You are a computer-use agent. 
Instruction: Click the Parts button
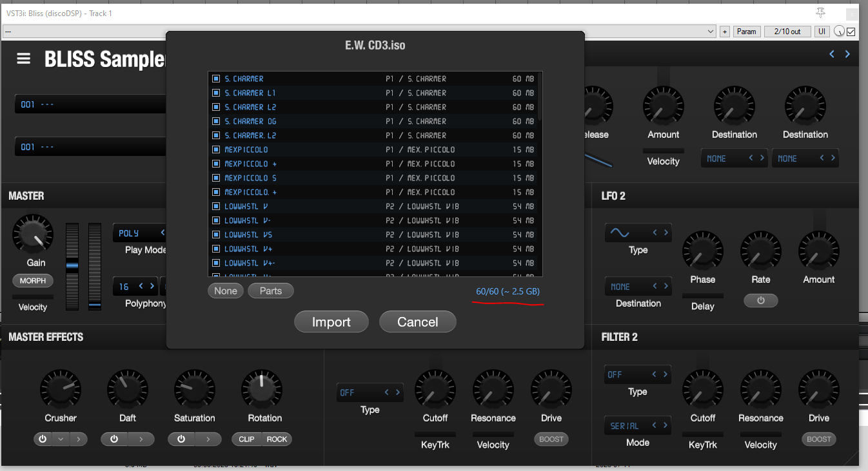point(271,291)
